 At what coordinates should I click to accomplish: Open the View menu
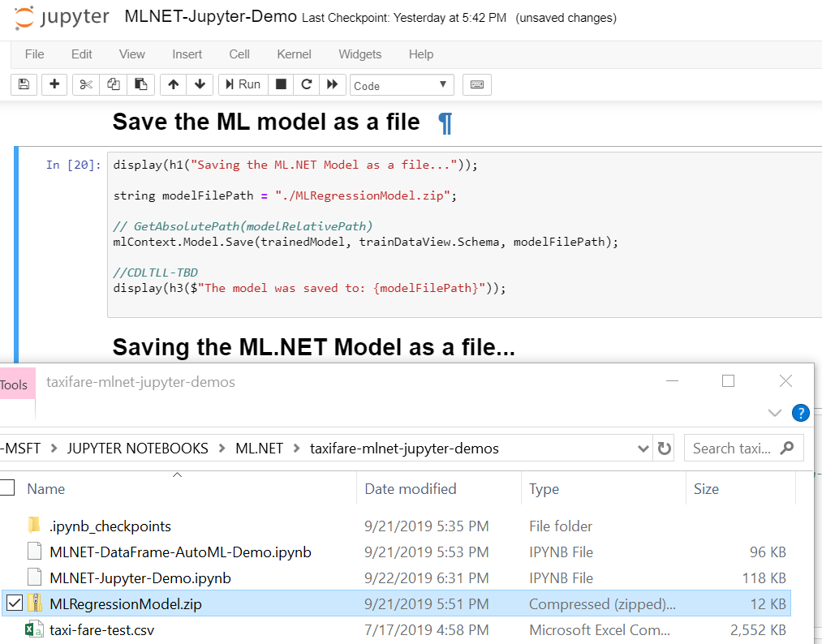coord(131,54)
